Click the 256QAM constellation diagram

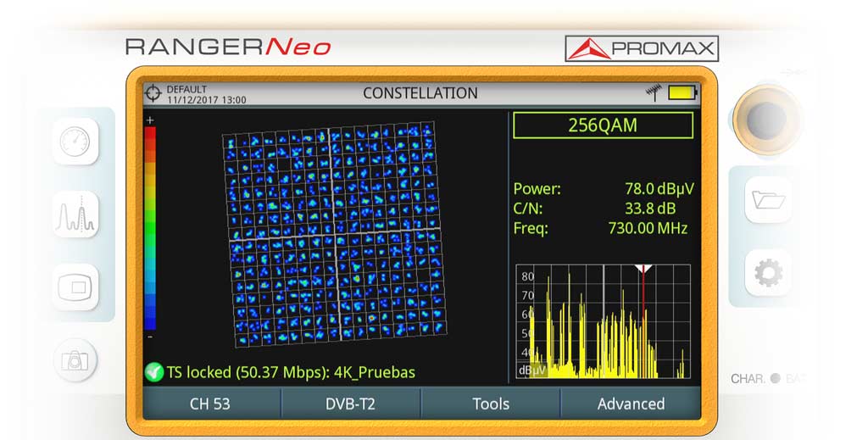coord(334,235)
